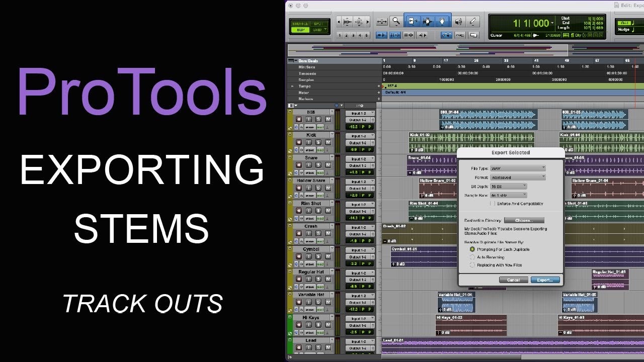Toggle the layered editing button
Image resolution: width=644 pixels, height=362 pixels.
[x=473, y=35]
